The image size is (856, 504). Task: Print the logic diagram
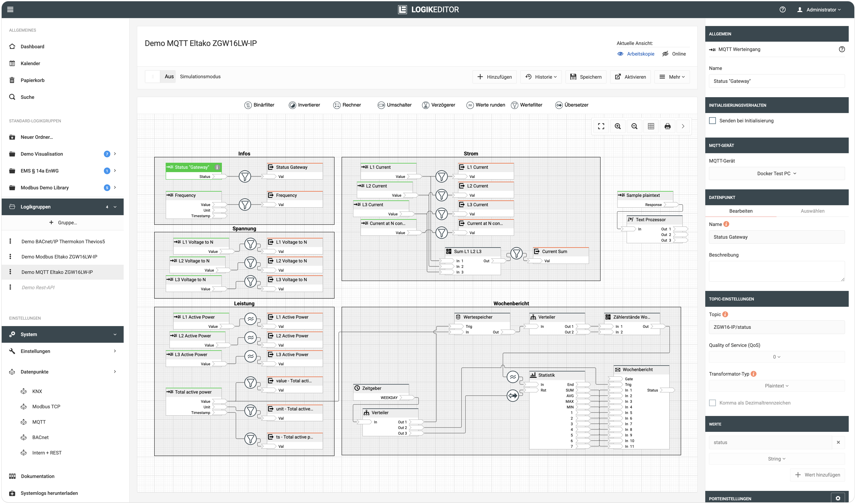click(x=667, y=126)
